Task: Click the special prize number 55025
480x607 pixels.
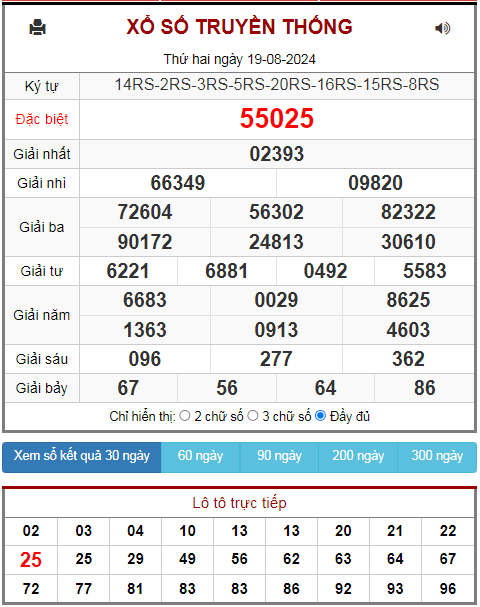Action: coord(277,118)
